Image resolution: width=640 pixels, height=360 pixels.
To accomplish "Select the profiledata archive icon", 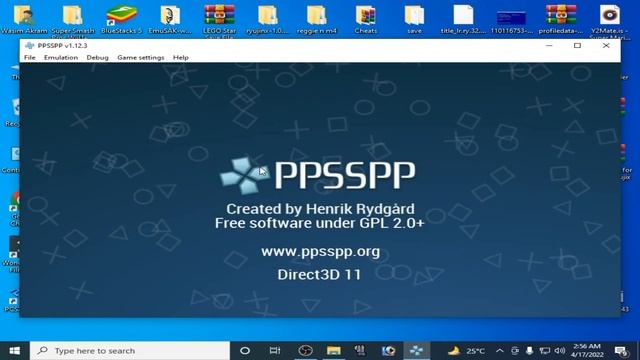I will pos(561,20).
